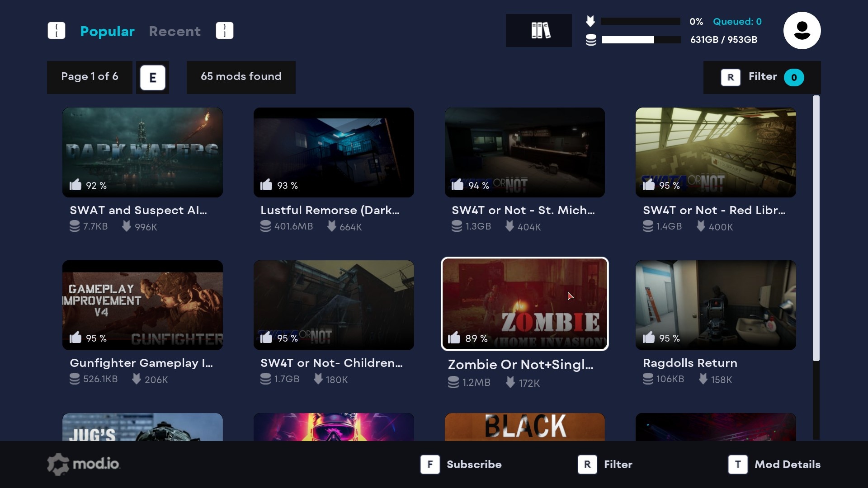Select the Gunfighter Gameplay Improvement thumbnail

(x=142, y=305)
